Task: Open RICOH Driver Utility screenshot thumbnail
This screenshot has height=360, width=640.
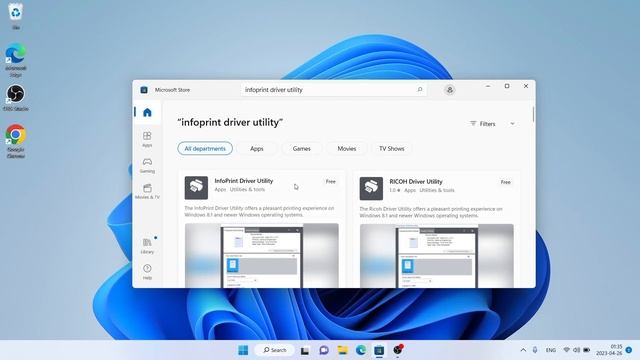Action: (x=436, y=256)
